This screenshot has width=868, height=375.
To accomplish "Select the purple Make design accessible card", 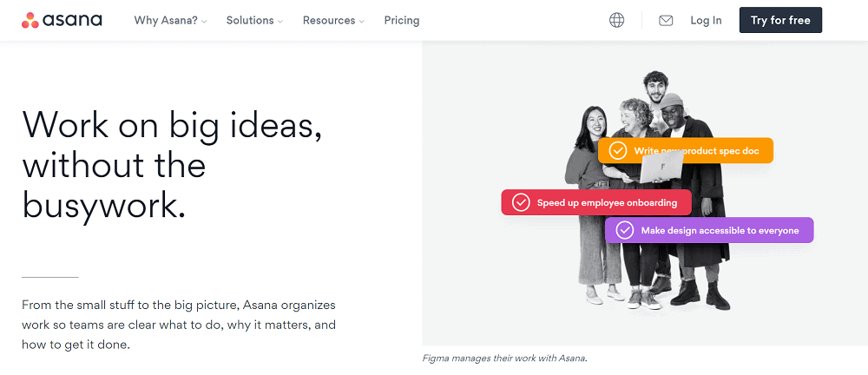I will [x=709, y=230].
